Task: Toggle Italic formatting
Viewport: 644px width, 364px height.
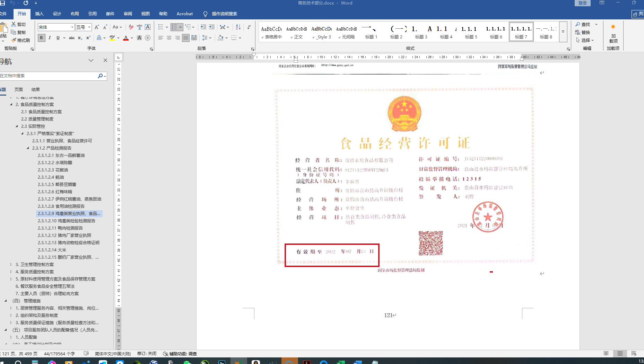Action: [x=50, y=38]
